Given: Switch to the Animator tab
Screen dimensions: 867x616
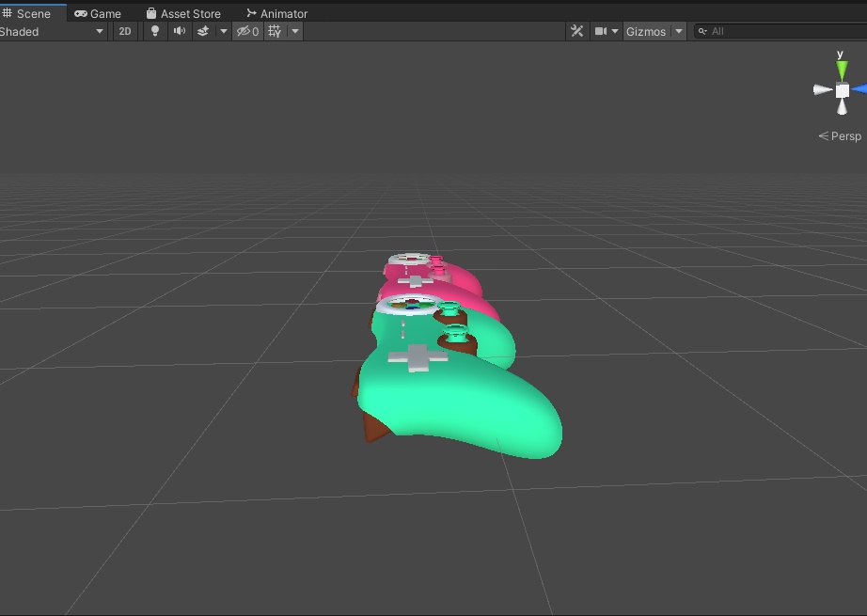Looking at the screenshot, I should [276, 12].
